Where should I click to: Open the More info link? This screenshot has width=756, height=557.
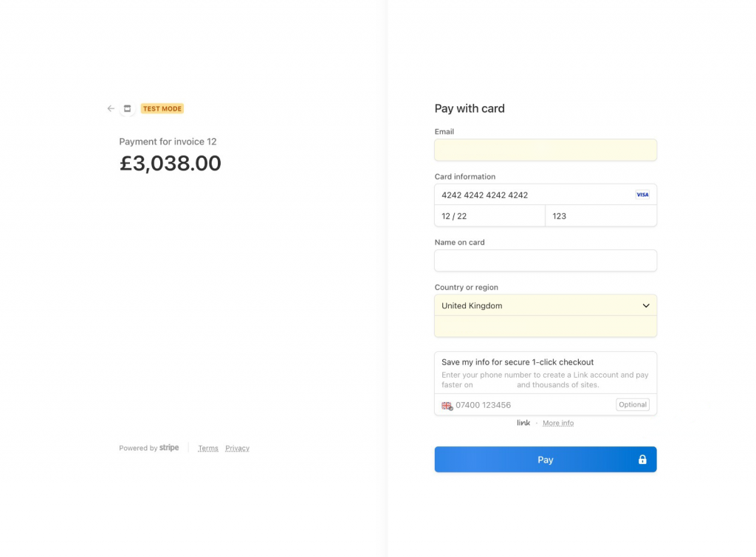click(x=558, y=423)
